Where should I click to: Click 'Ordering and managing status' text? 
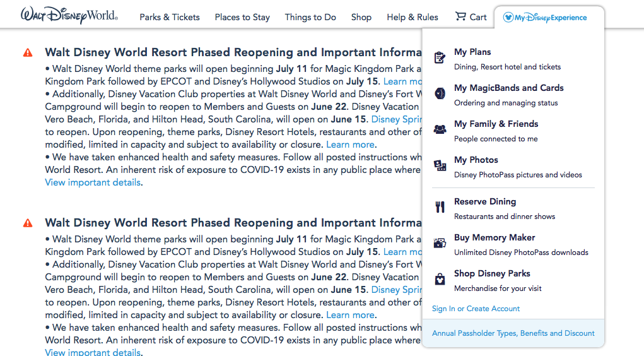point(506,103)
